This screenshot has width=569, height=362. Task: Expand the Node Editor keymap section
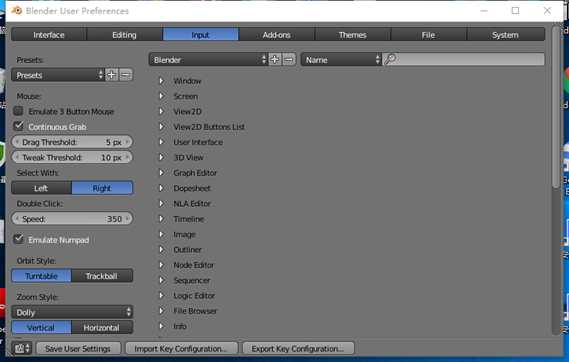[x=161, y=265]
